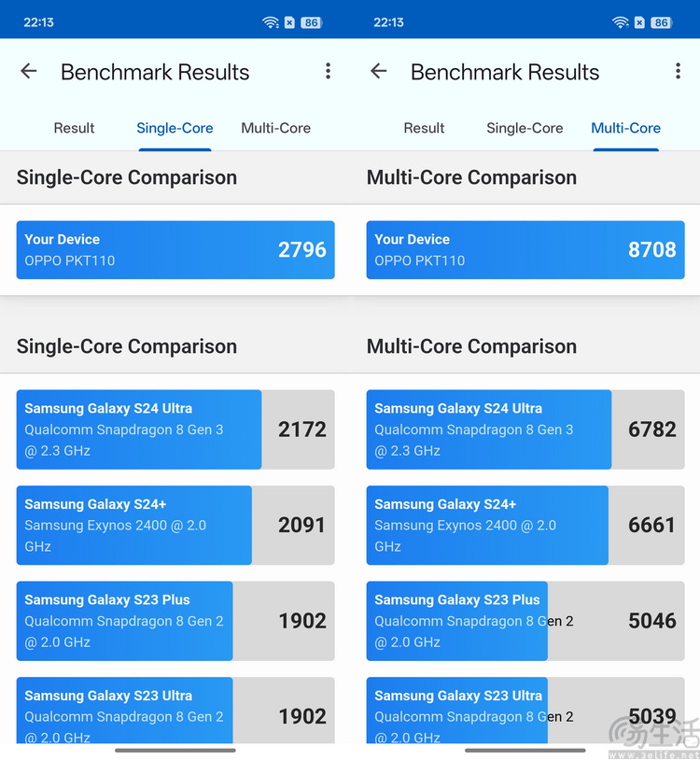
Task: Tap back arrow in right screen
Action: coord(379,72)
